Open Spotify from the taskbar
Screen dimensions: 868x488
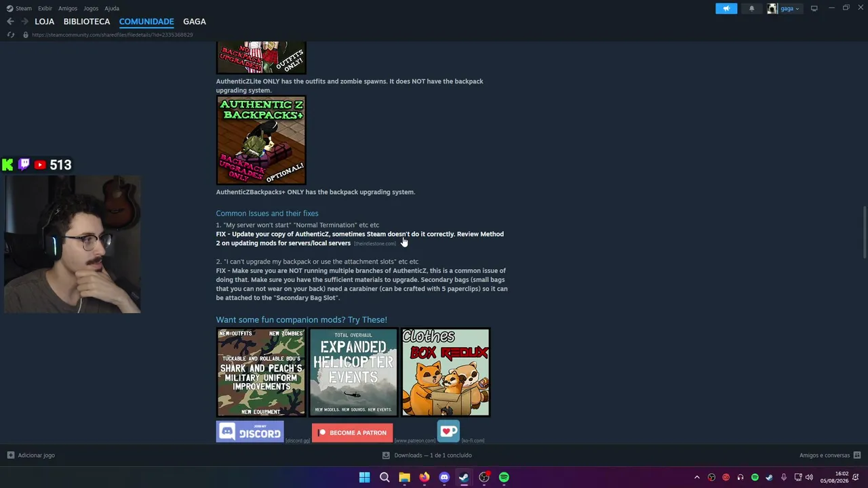[x=504, y=477]
